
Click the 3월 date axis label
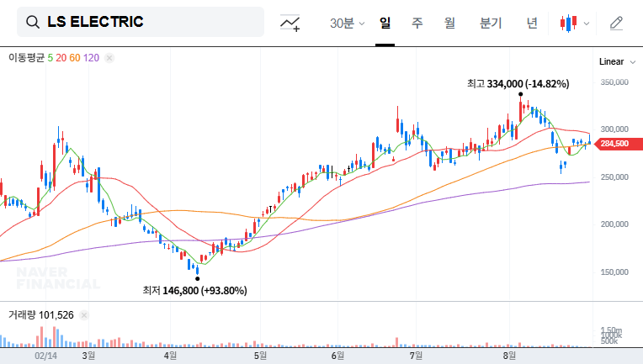[88, 356]
